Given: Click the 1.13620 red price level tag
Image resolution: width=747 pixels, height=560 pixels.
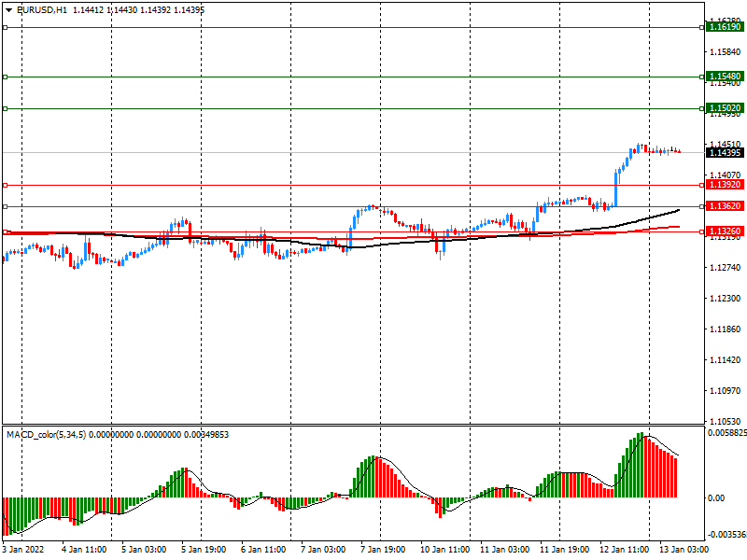Looking at the screenshot, I should coord(725,206).
